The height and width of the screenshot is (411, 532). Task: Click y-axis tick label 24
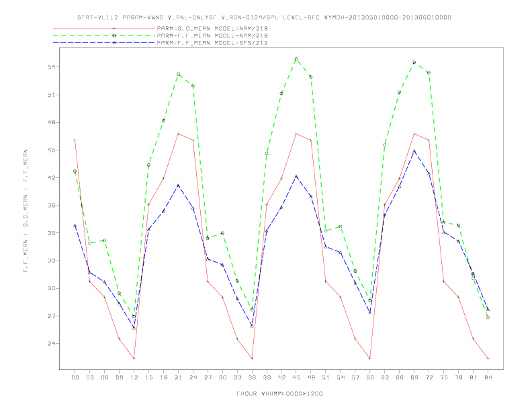[x=51, y=344]
